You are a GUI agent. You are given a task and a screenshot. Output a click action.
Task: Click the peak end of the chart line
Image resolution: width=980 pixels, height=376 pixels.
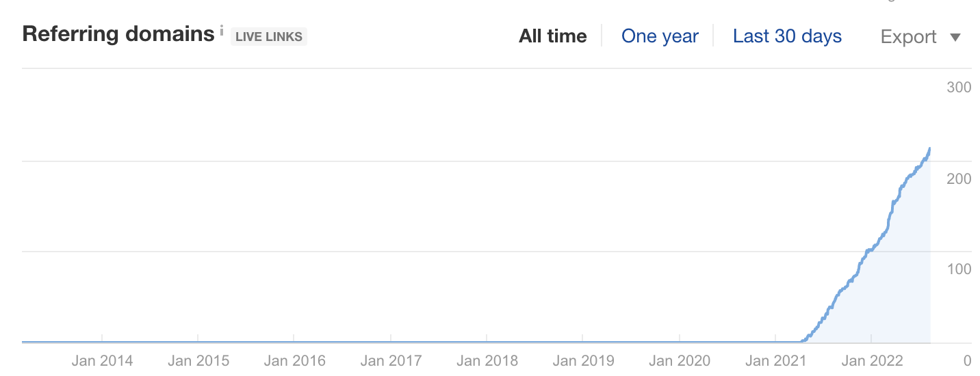point(929,148)
